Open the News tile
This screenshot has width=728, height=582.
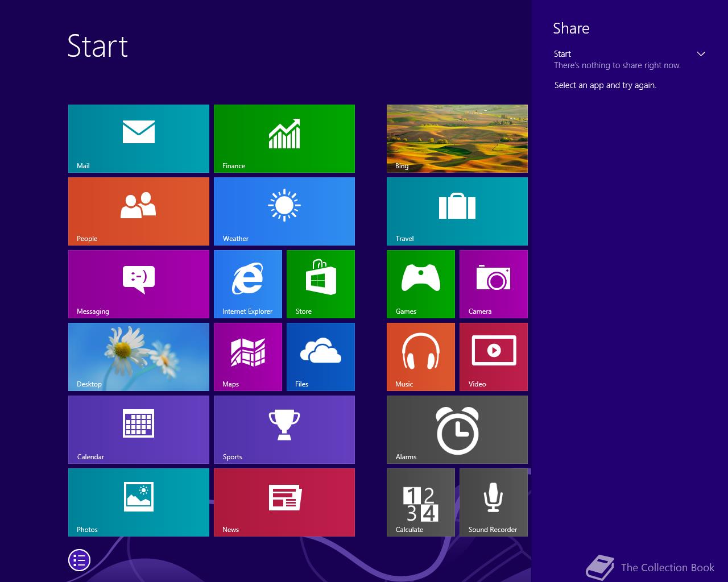point(284,502)
